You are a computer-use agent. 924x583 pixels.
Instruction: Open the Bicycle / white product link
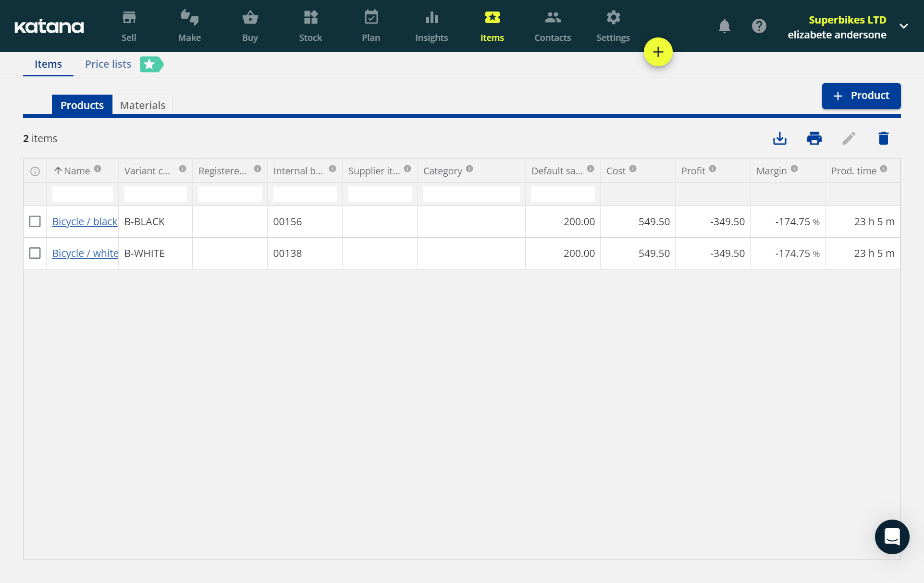click(x=85, y=253)
